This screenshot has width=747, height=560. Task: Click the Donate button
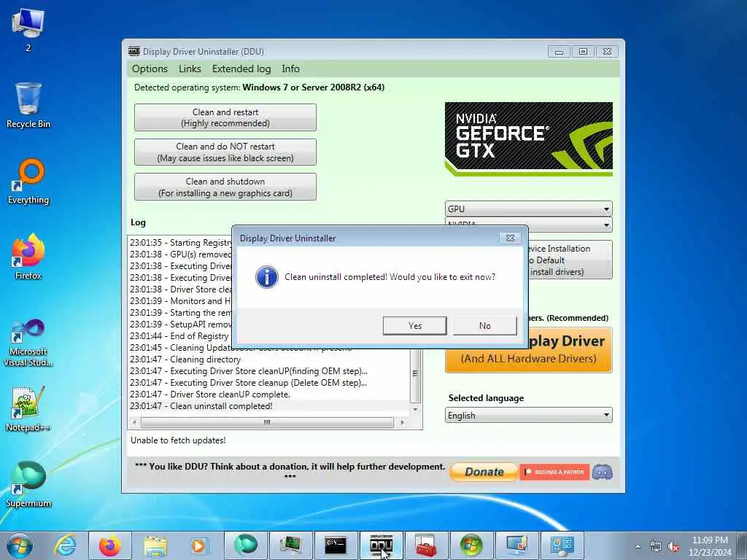point(484,472)
